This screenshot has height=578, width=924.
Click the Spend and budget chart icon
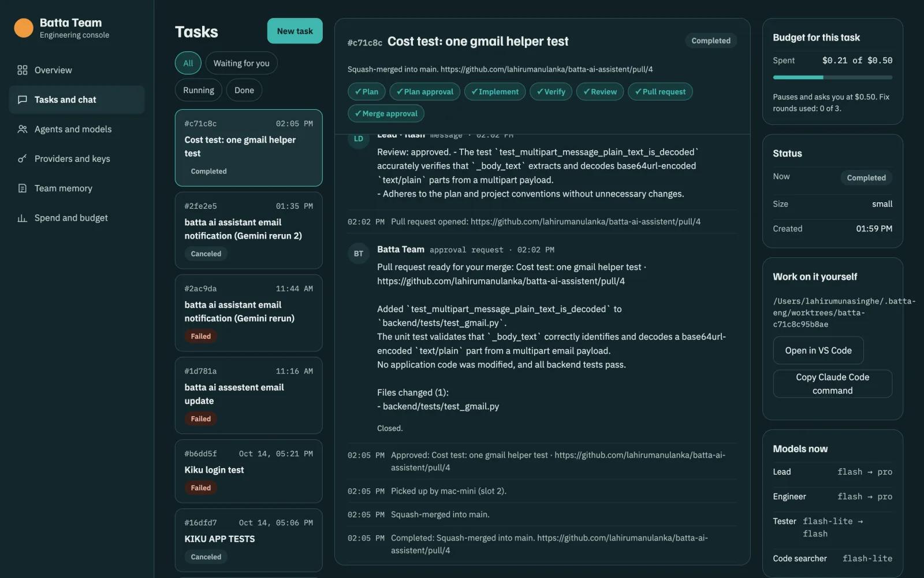(x=23, y=218)
